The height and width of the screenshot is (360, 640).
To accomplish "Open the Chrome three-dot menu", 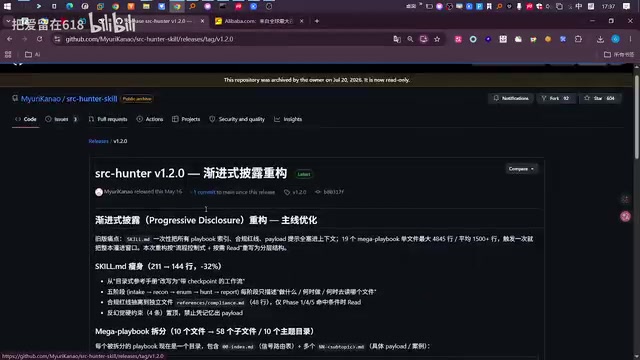I will pyautogui.click(x=630, y=39).
